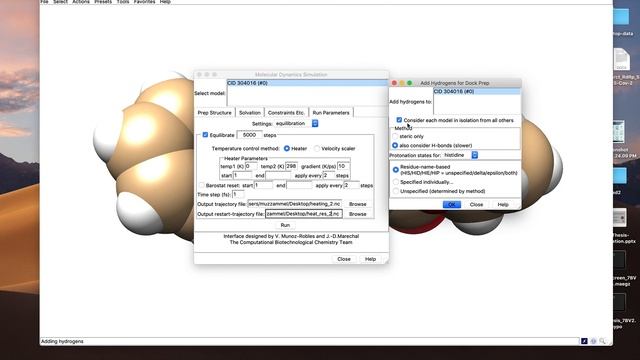Click Browse for output restart-trajectory file

[x=358, y=214]
